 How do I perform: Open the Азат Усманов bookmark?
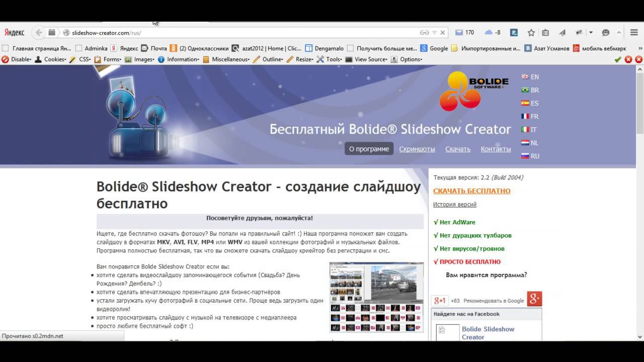click(547, 49)
